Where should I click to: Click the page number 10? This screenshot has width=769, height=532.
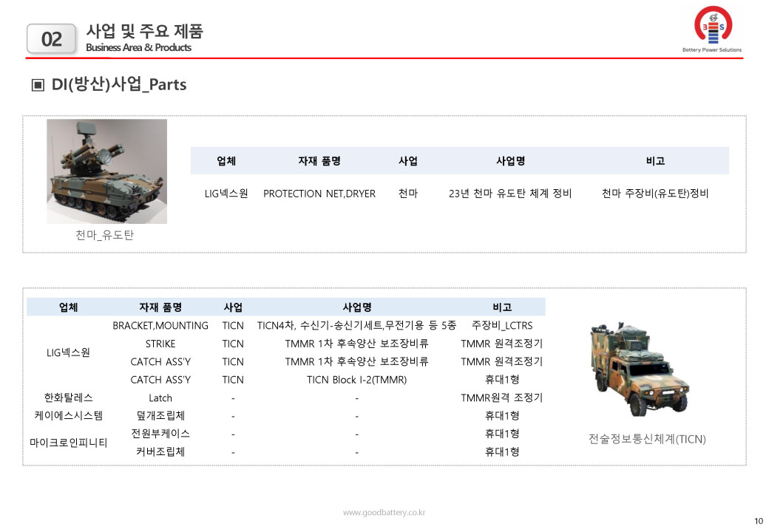click(x=758, y=521)
